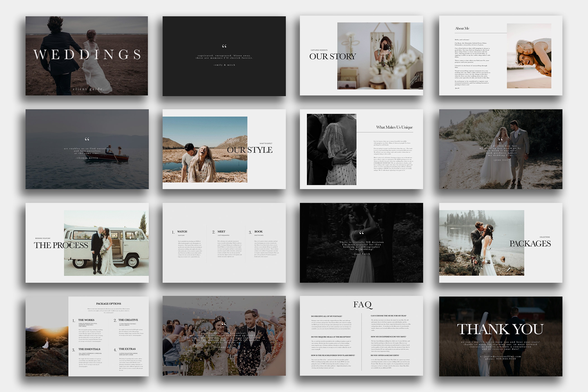Click the WEDDINGS title text
This screenshot has width=588, height=392.
(x=87, y=55)
